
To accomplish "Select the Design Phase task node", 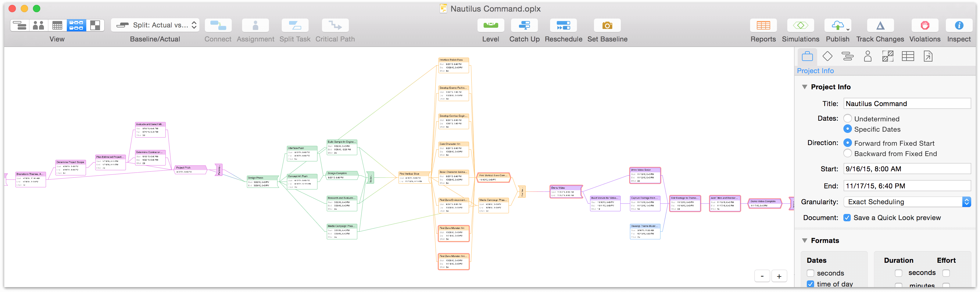I will coord(263,182).
